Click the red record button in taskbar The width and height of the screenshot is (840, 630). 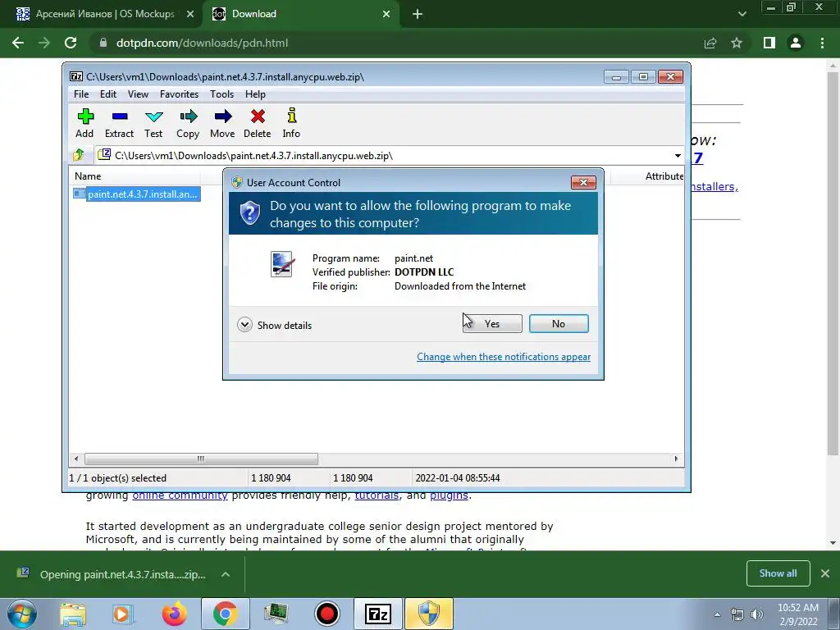pos(326,614)
